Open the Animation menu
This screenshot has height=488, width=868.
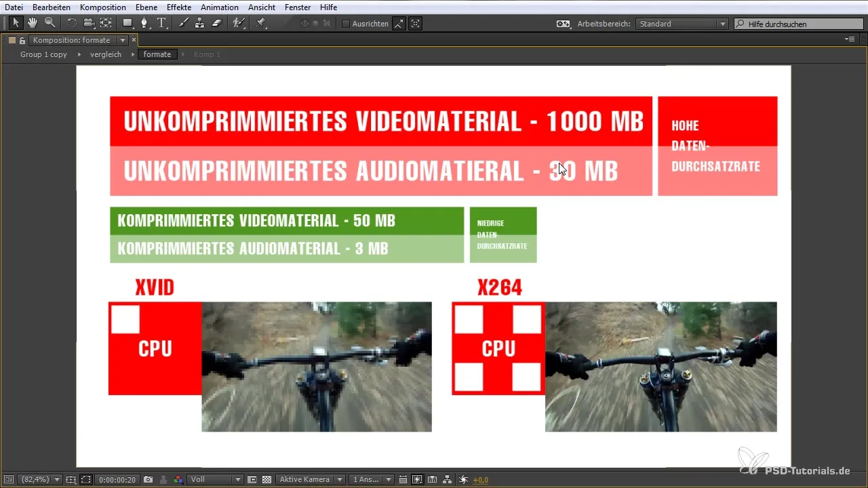(220, 7)
